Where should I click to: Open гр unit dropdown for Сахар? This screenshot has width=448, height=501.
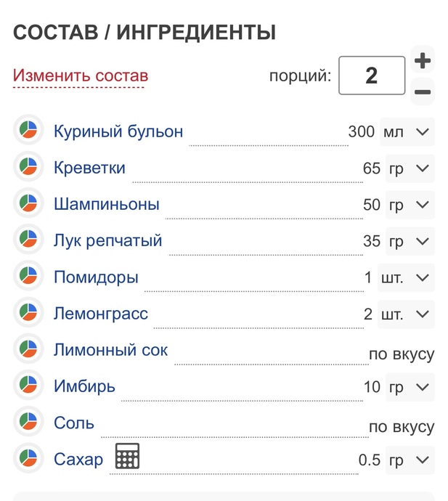click(410, 460)
